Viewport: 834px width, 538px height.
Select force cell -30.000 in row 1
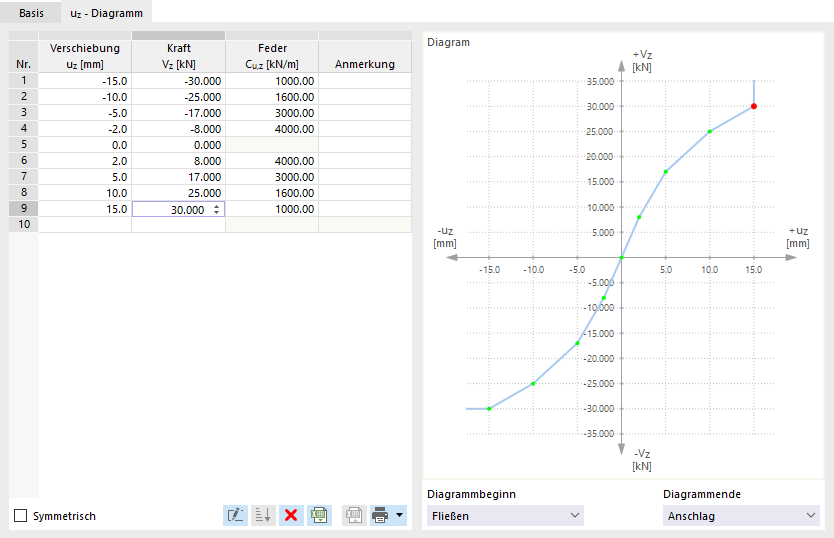coord(179,81)
